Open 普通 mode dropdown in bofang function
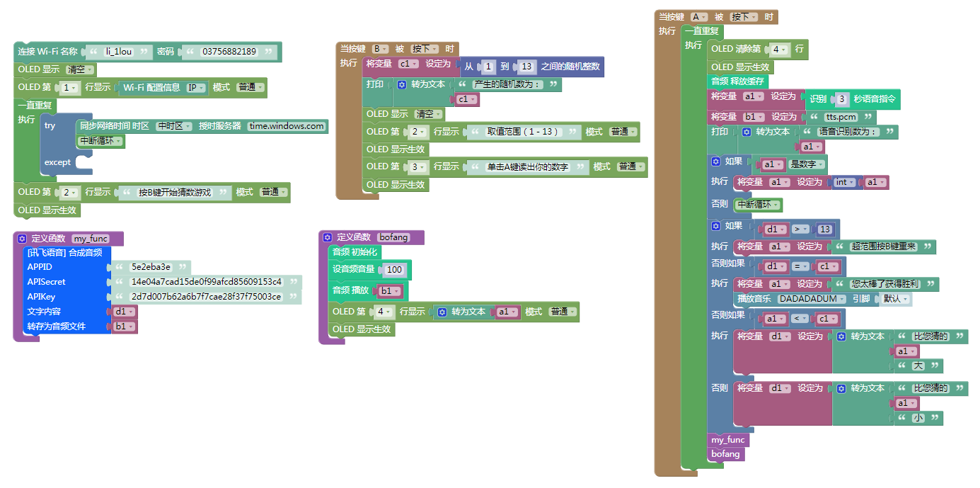 pyautogui.click(x=563, y=312)
